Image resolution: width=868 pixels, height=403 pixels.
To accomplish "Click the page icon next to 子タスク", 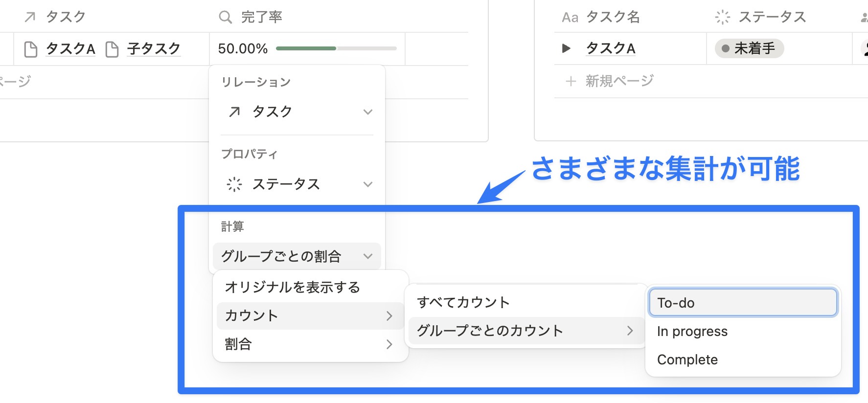I will [112, 49].
